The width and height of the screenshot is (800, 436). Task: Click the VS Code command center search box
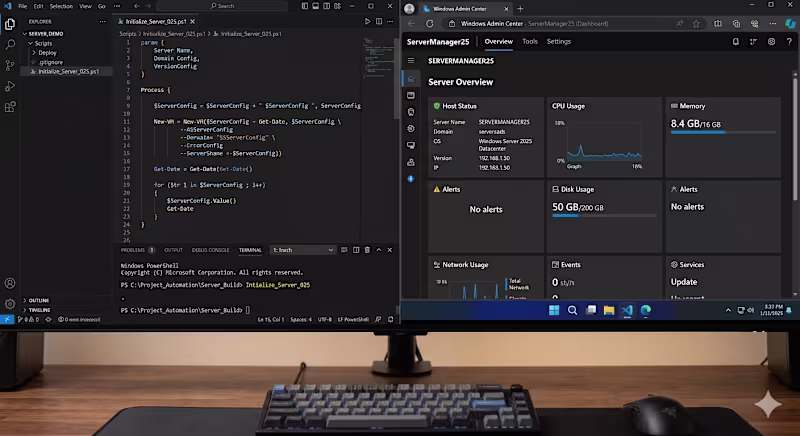pyautogui.click(x=222, y=6)
